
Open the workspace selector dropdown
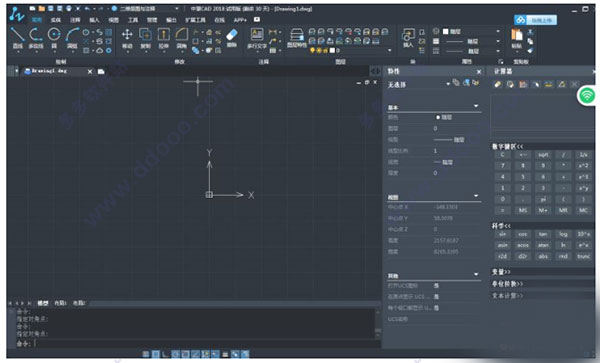[x=145, y=8]
